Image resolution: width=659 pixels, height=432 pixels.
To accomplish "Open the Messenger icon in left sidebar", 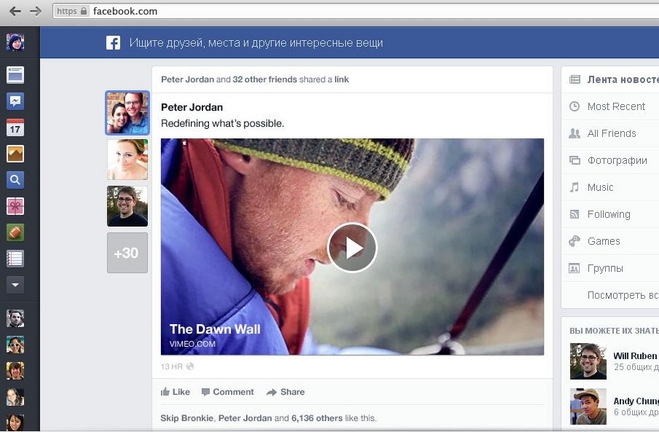I will 15,101.
